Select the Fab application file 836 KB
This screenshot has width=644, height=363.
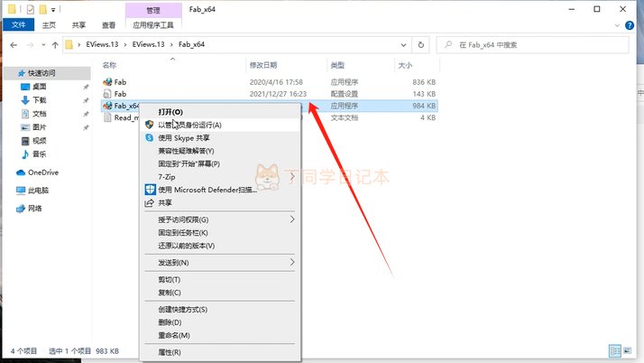tap(269, 82)
